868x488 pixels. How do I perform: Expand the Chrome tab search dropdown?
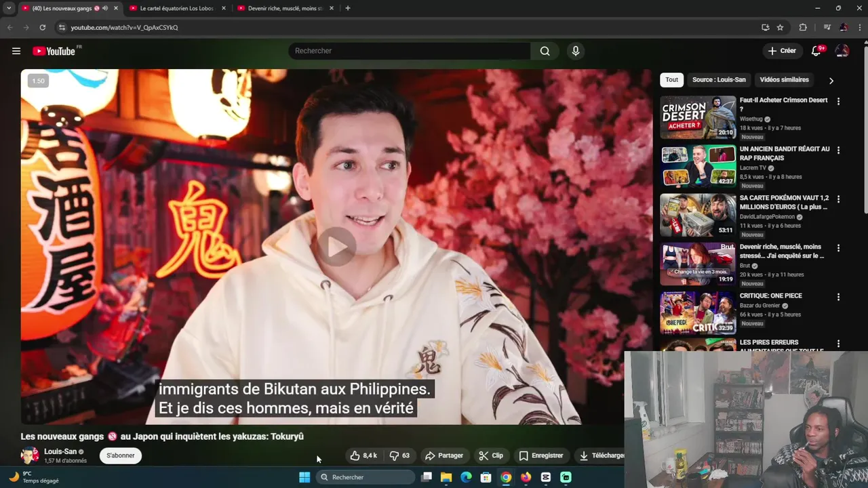click(x=9, y=8)
